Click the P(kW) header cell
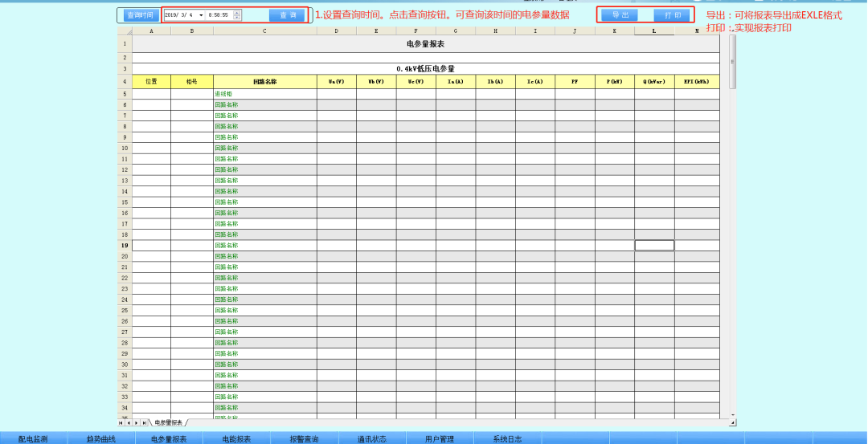 615,82
